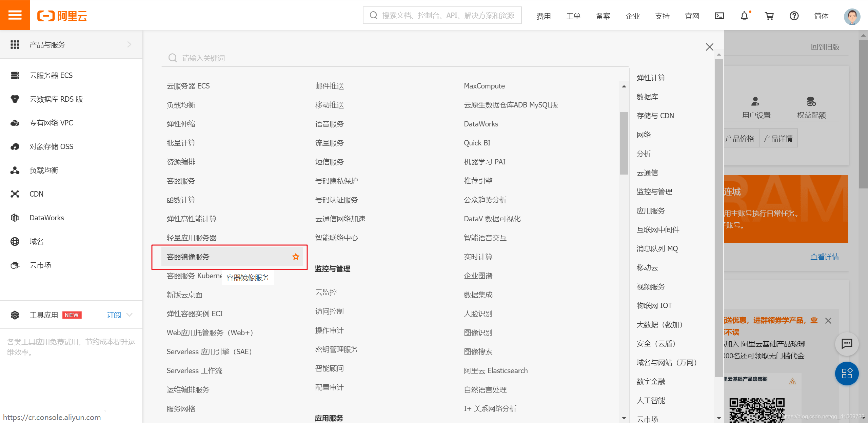868x423 pixels.
Task: Click the help question mark icon
Action: pos(794,16)
